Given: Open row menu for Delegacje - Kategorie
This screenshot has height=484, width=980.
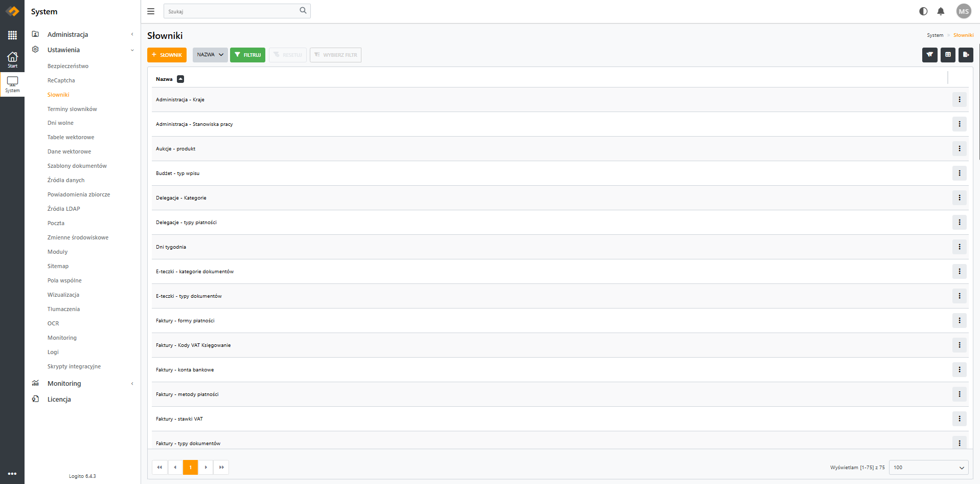Looking at the screenshot, I should [960, 198].
